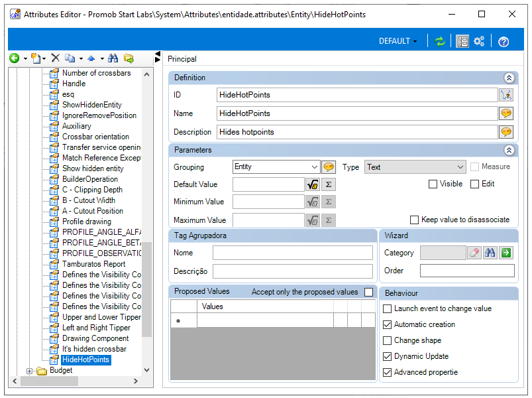Check Change shape option
The width and height of the screenshot is (532, 398).
click(x=387, y=340)
